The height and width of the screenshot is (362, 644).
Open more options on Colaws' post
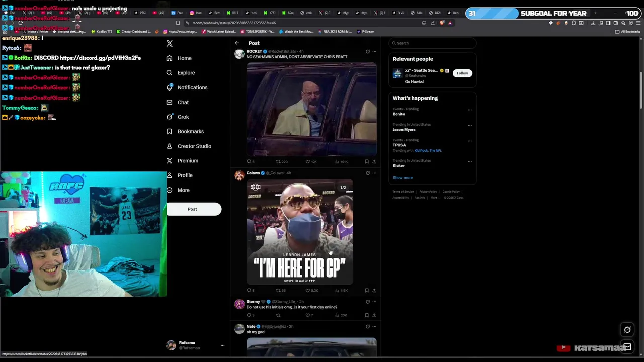374,173
